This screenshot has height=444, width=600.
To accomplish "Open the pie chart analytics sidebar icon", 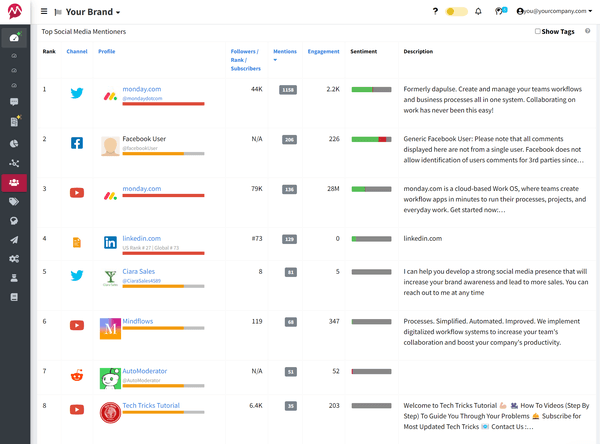I will pos(14,144).
